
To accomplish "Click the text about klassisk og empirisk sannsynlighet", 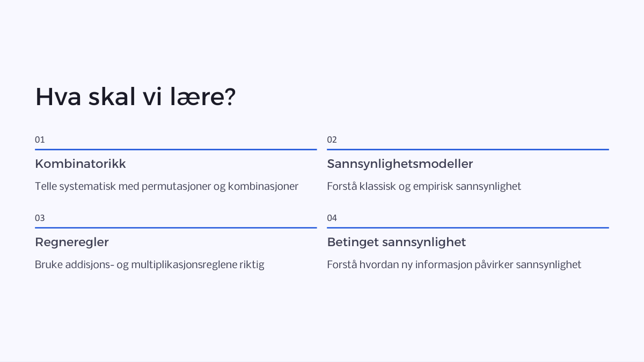I will pyautogui.click(x=424, y=187).
